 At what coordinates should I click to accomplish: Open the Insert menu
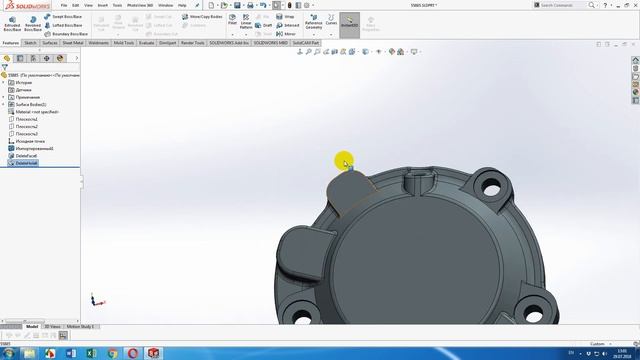[x=102, y=5]
